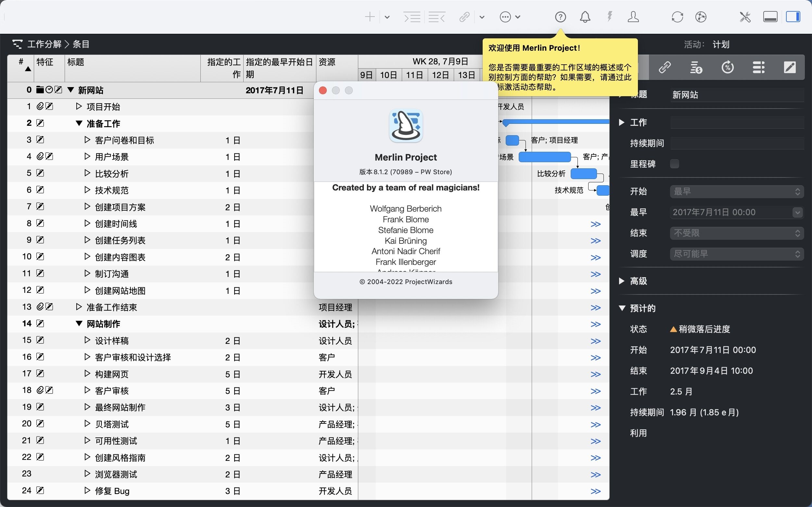Click the outdent toolbar icon
Screen dimensions: 812x507
437,17
